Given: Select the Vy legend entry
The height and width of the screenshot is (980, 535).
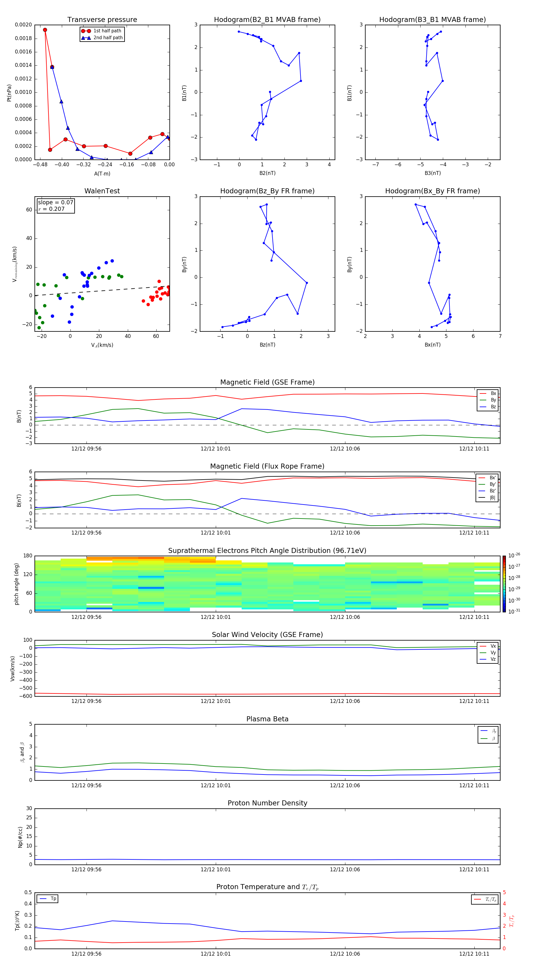Looking at the screenshot, I should [488, 652].
